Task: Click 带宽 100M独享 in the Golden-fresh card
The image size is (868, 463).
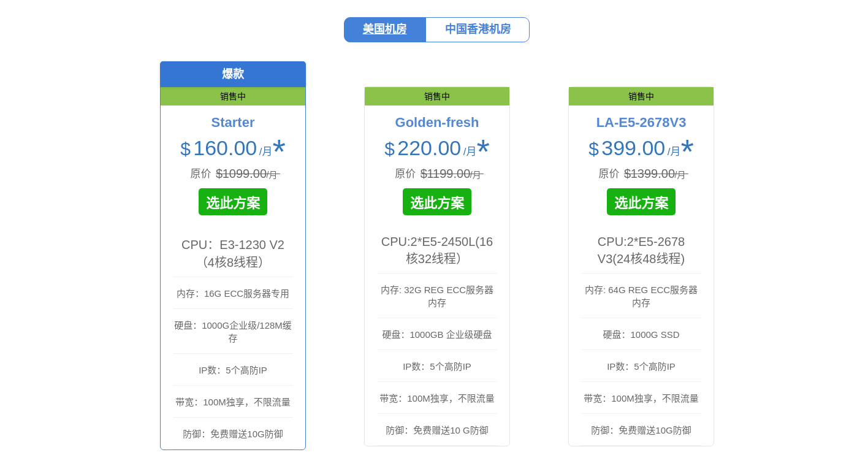Action: [x=437, y=399]
